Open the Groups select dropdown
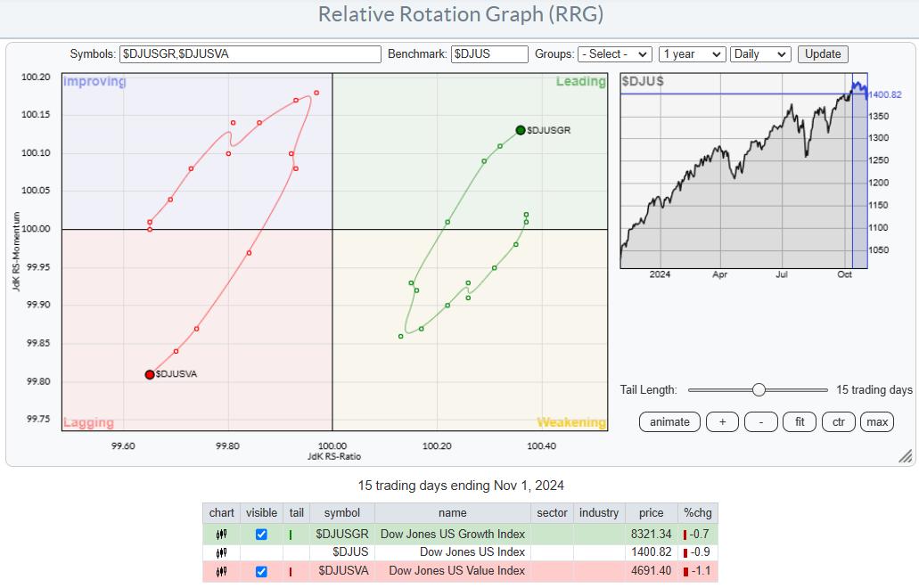Image resolution: width=919 pixels, height=588 pixels. 614,54
